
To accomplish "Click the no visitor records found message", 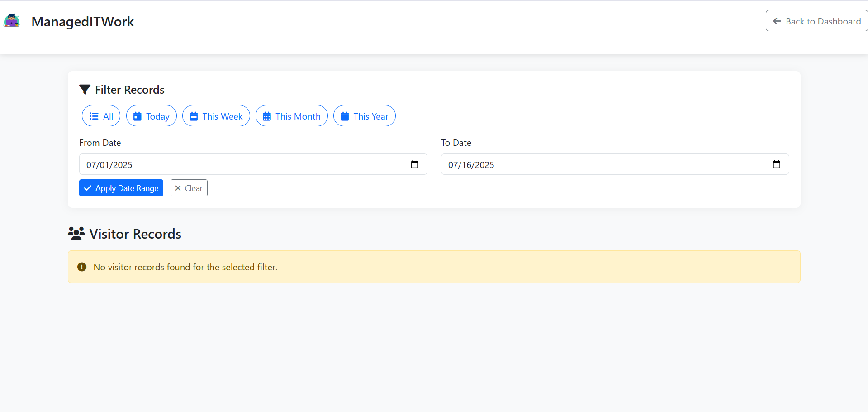I will pyautogui.click(x=185, y=267).
